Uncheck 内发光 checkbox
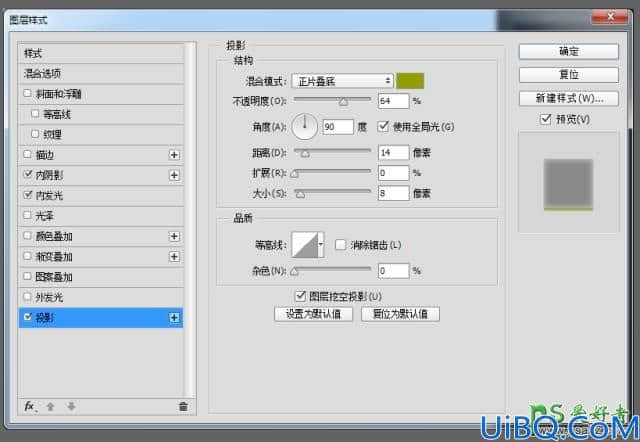Screen dimensions: 640x442 [x=27, y=195]
